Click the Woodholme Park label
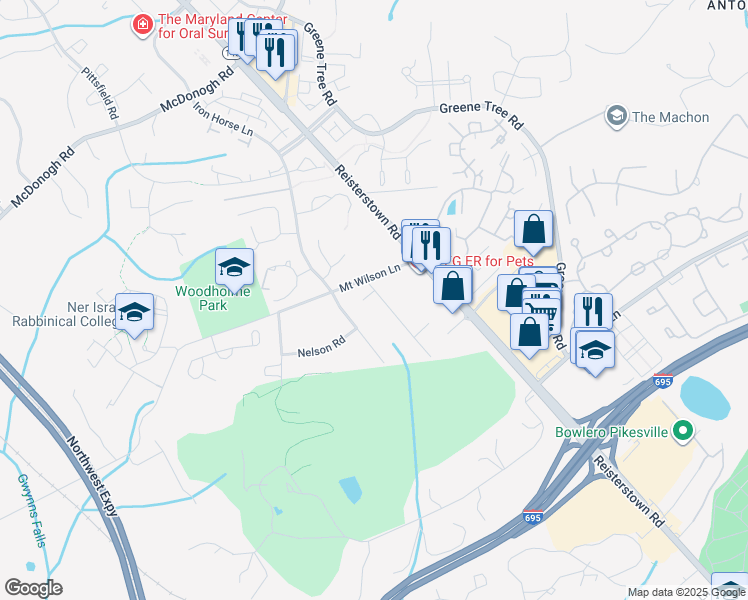Image resolution: width=748 pixels, height=600 pixels. 213,298
